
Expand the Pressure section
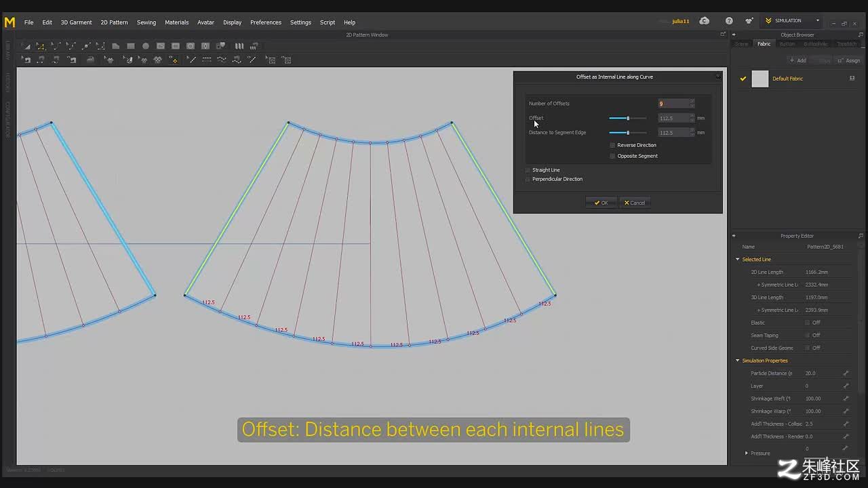click(x=747, y=453)
